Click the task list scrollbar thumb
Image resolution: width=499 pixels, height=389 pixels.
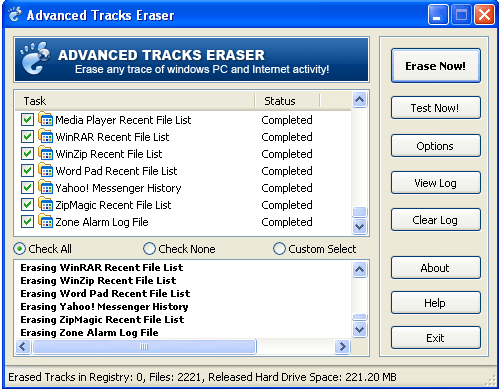pyautogui.click(x=360, y=212)
